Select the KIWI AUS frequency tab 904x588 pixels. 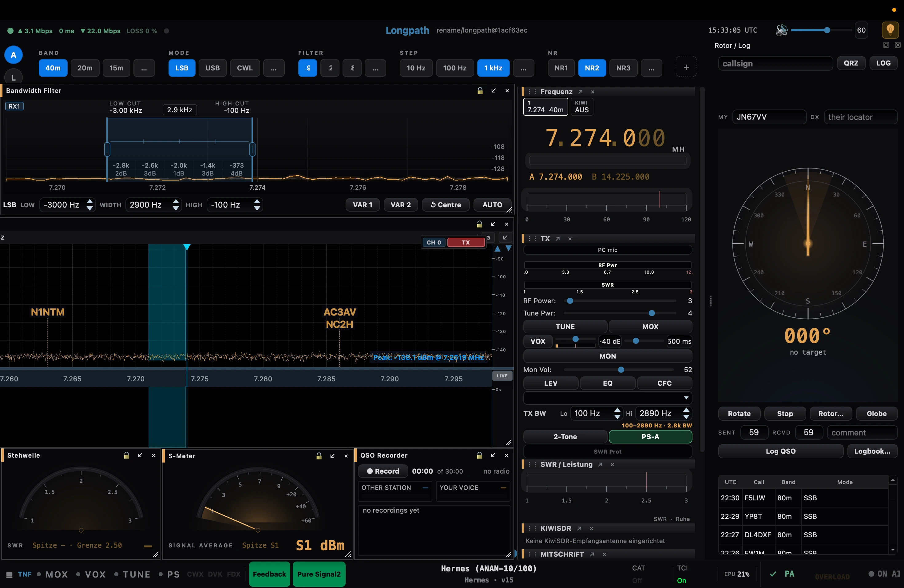pos(581,107)
